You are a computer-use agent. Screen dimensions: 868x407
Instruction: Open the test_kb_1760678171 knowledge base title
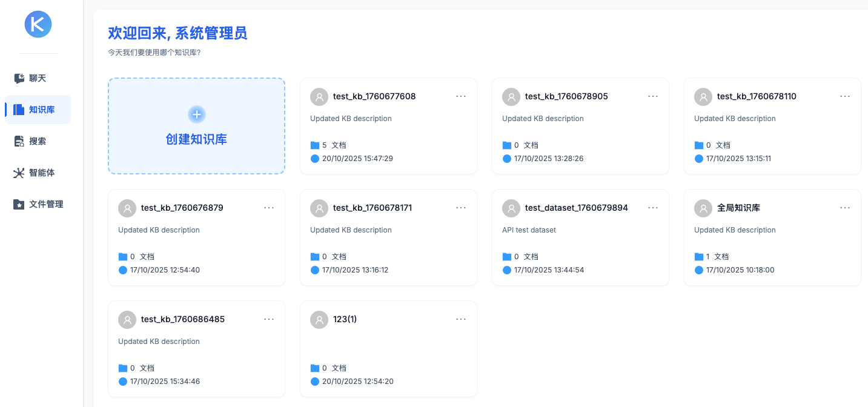click(373, 208)
